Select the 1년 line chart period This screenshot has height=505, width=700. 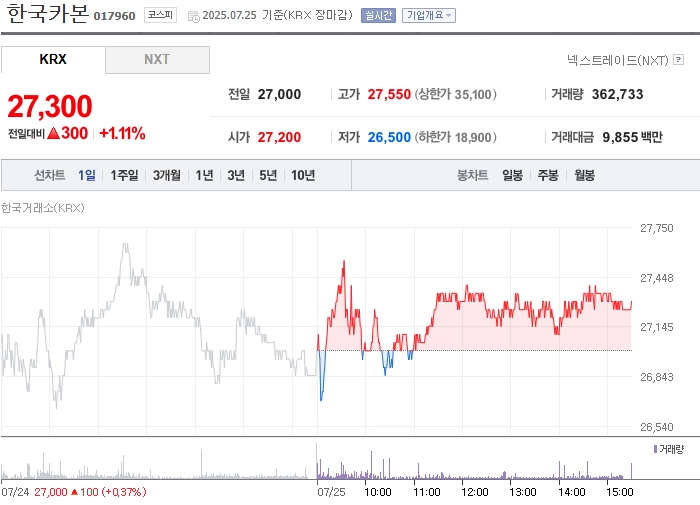click(204, 175)
